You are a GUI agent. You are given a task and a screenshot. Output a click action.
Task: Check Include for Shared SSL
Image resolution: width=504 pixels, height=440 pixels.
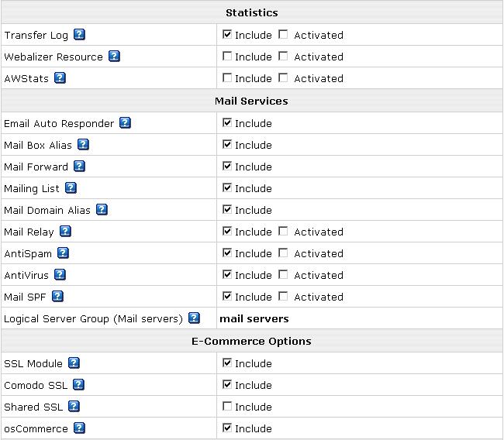coord(227,406)
